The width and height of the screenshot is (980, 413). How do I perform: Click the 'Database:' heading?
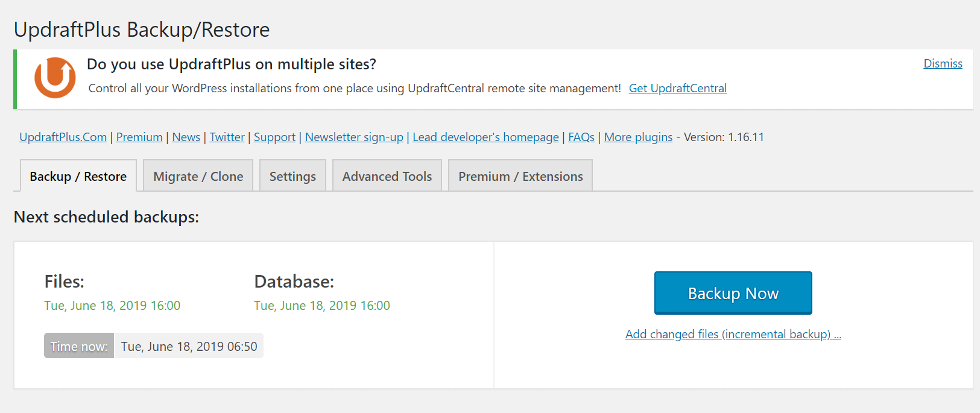point(294,282)
